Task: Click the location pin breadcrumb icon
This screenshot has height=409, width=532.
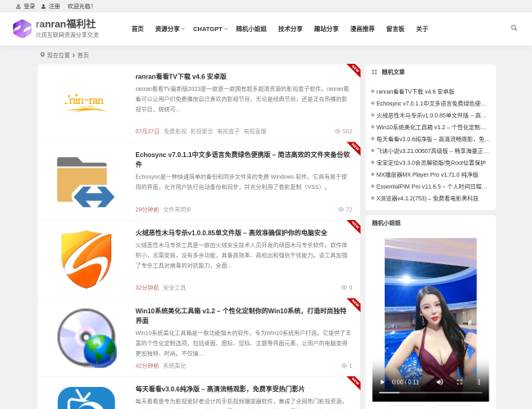Action: click(x=43, y=55)
